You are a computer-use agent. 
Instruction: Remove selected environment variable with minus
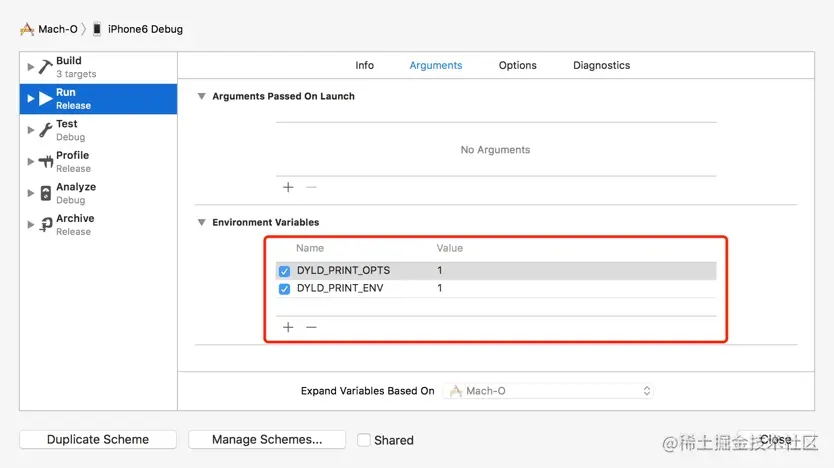click(311, 327)
